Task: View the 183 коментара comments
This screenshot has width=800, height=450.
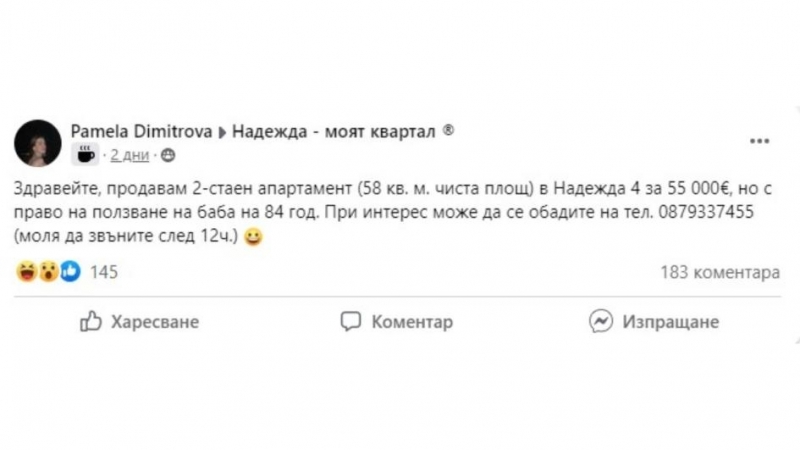Action: pyautogui.click(x=720, y=272)
